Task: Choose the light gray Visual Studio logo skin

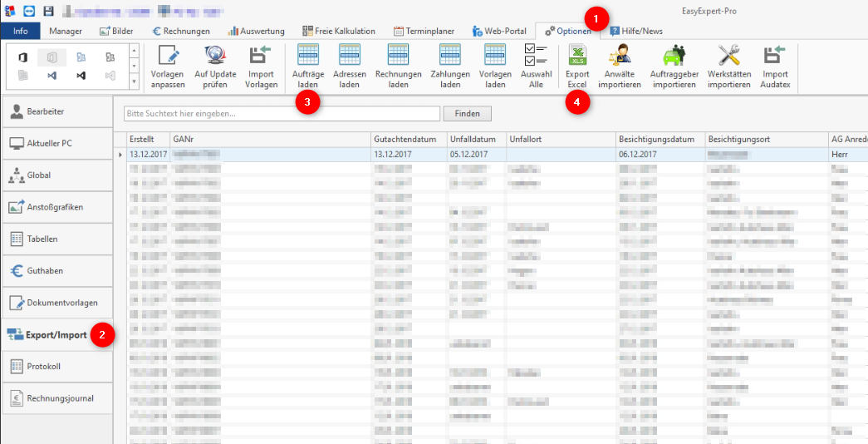Action: 110,76
